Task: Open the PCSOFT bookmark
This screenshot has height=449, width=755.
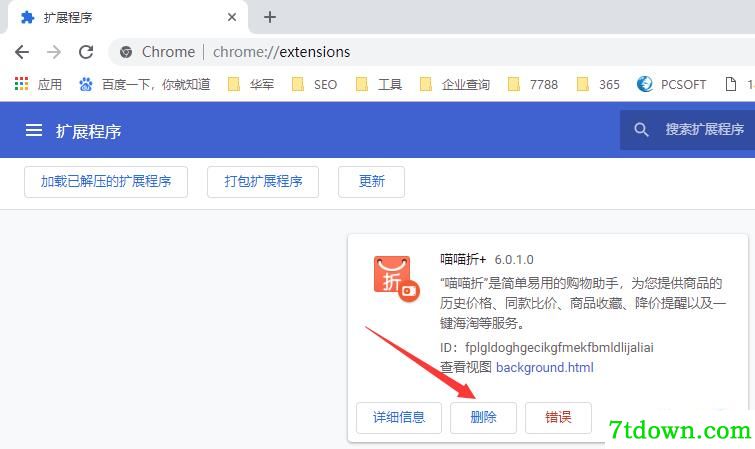Action: click(x=671, y=84)
